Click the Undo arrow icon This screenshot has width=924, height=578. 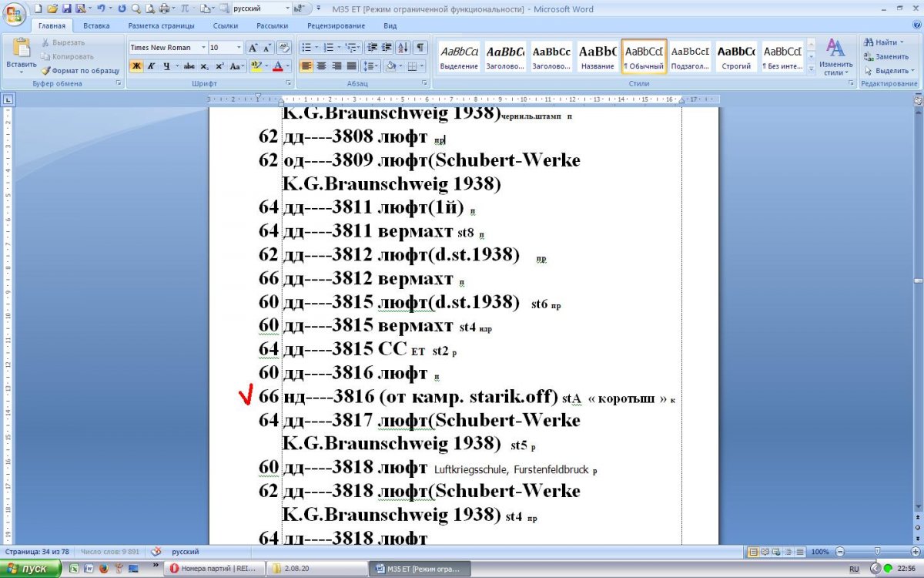[x=100, y=8]
